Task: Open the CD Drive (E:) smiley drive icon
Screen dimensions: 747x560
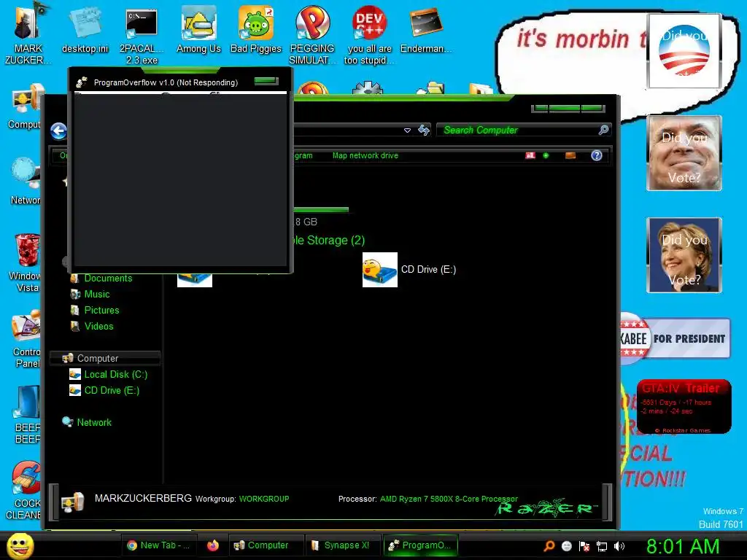Action: [379, 270]
